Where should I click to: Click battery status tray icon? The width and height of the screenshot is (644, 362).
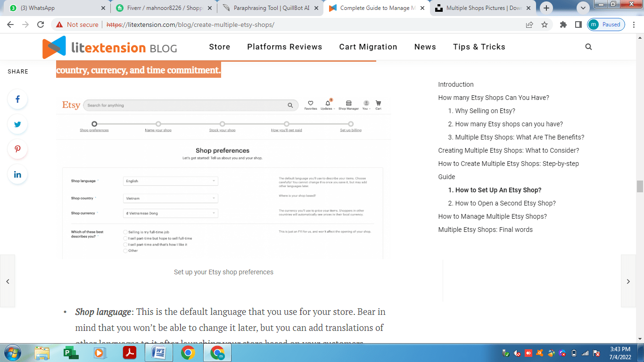[x=574, y=353]
